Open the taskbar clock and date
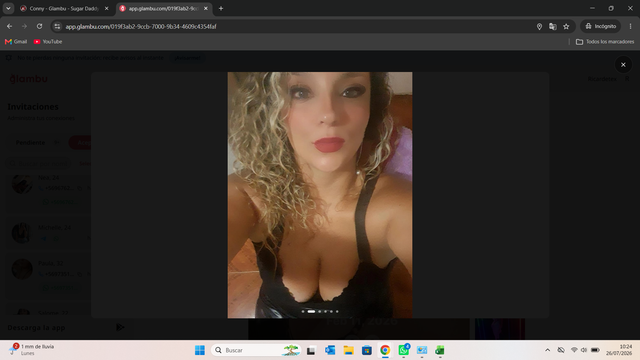640x360 pixels. 619,350
